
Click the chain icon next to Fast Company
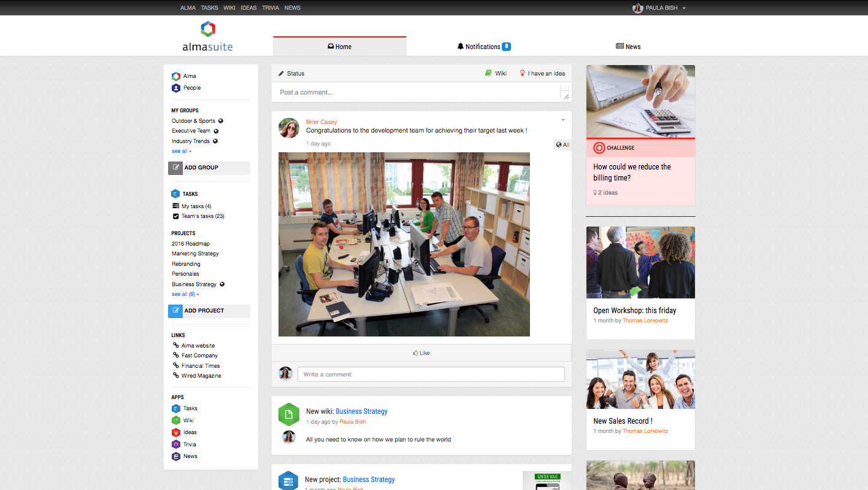click(x=176, y=356)
